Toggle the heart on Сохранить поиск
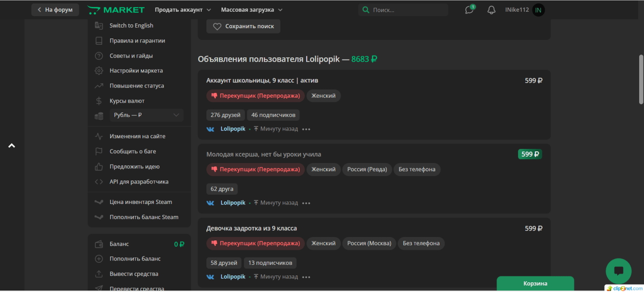This screenshot has width=644, height=292. [x=217, y=26]
